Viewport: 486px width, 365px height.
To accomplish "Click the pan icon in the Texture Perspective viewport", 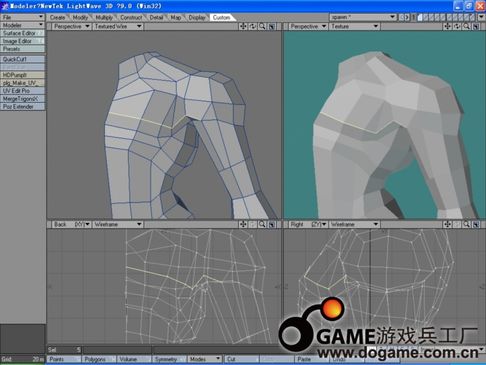I will pyautogui.click(x=447, y=26).
